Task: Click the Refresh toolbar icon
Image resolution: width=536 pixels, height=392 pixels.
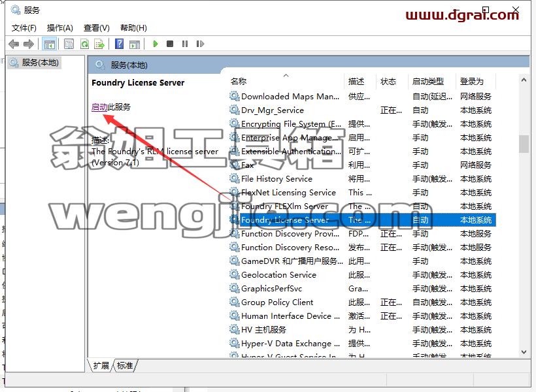Action: pos(84,44)
